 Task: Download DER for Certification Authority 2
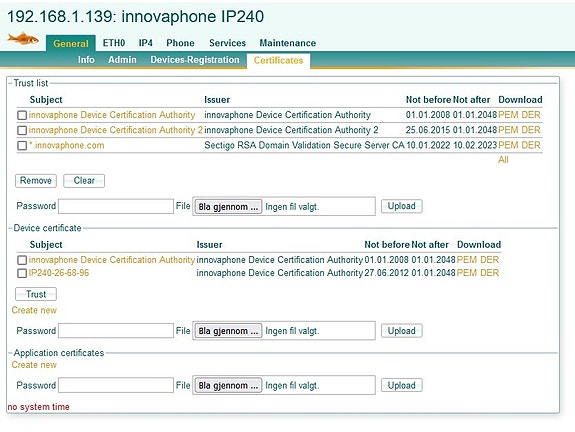point(531,130)
